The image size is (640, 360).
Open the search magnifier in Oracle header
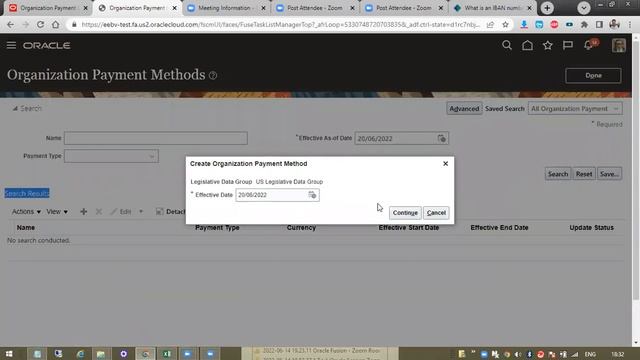[x=507, y=45]
